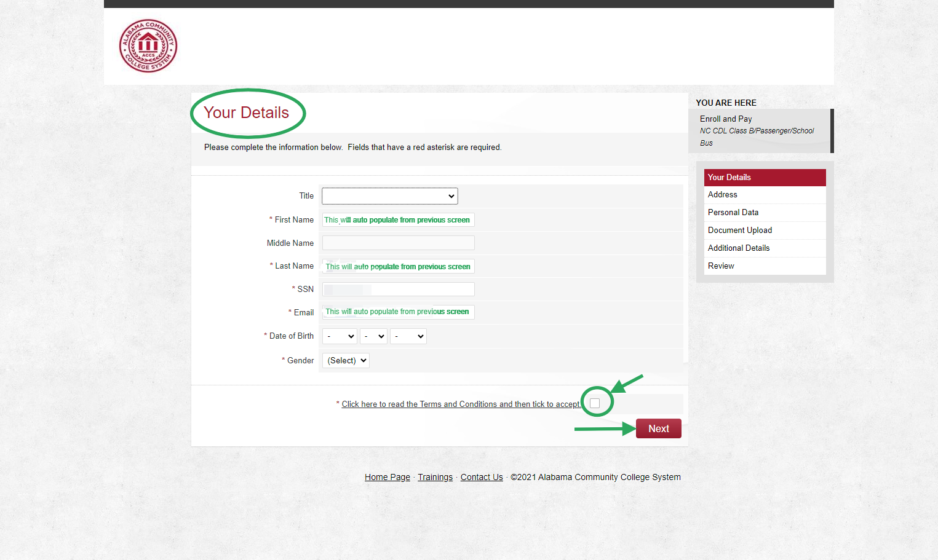
Task: Click the Middle Name input field
Action: [x=398, y=243]
